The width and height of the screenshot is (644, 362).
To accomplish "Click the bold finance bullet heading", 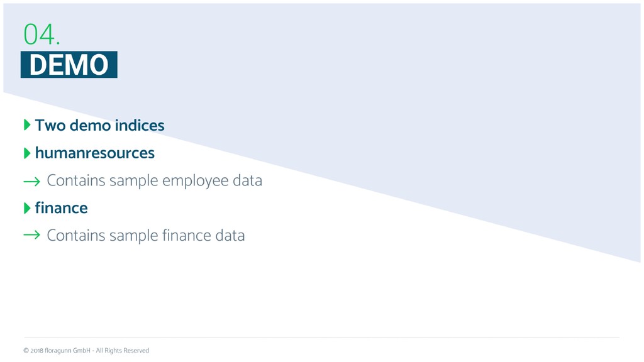I will 62,207.
